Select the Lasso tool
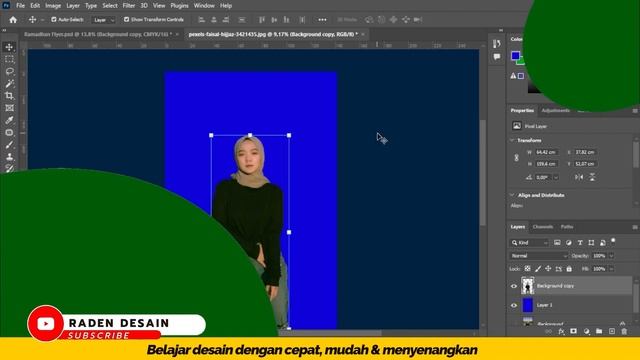Viewport: 640px width, 360px height. [x=9, y=71]
